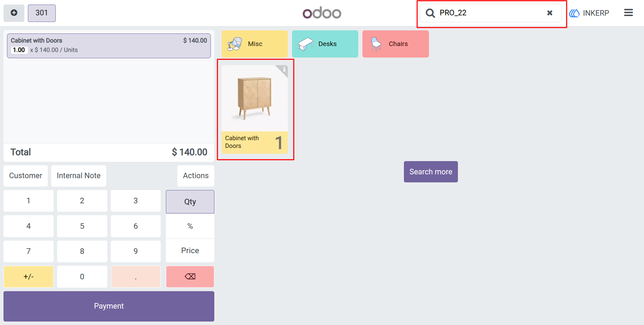The width and height of the screenshot is (644, 325).
Task: Switch numpad to discount % mode
Action: [x=190, y=226]
